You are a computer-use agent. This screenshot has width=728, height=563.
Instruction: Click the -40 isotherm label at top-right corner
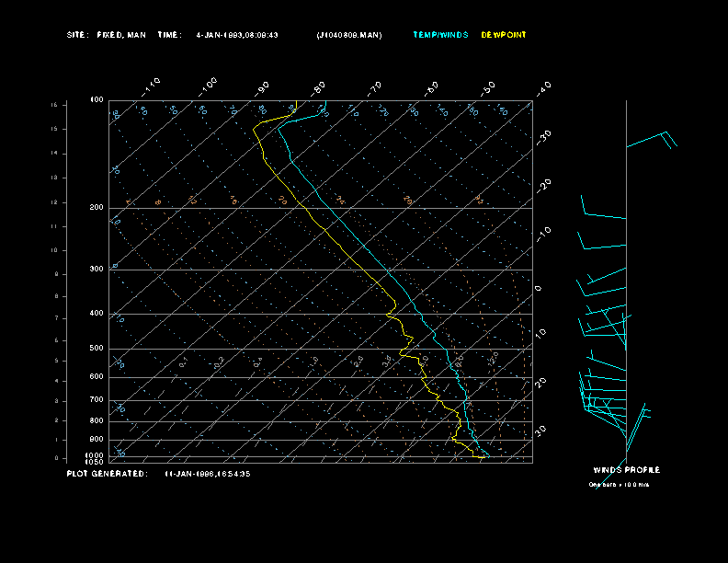coord(543,88)
